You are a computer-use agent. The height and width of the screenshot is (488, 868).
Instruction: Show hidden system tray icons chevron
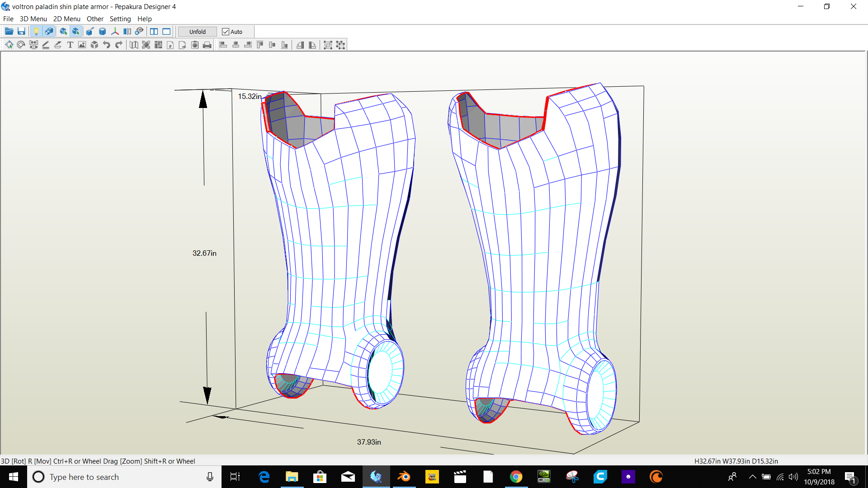click(x=752, y=477)
